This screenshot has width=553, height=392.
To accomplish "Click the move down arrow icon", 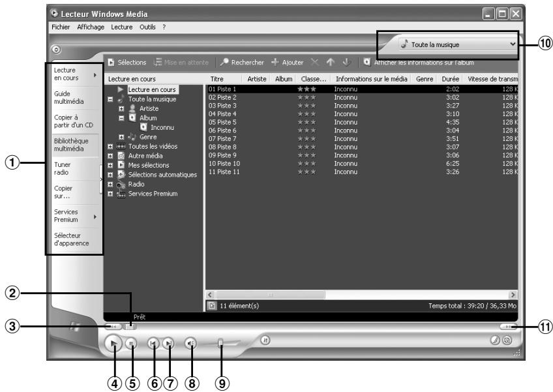I will coord(347,63).
